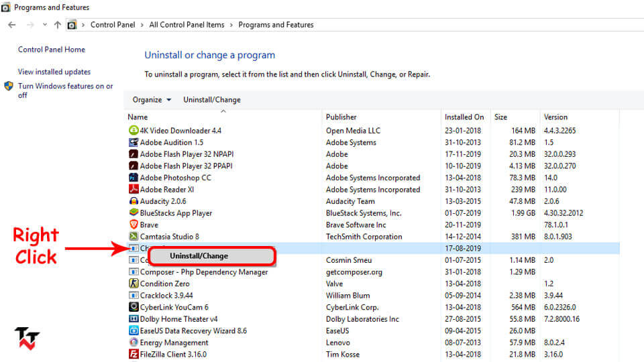Click the Brave Software Inc publisher cell
Image resolution: width=644 pixels, height=362 pixels.
(x=356, y=225)
